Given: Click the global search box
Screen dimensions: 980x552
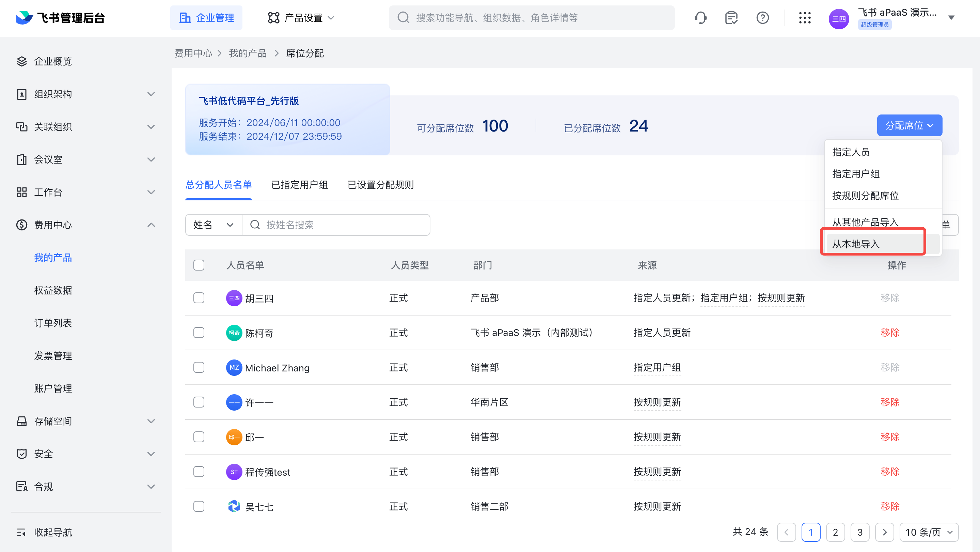Looking at the screenshot, I should [x=532, y=17].
